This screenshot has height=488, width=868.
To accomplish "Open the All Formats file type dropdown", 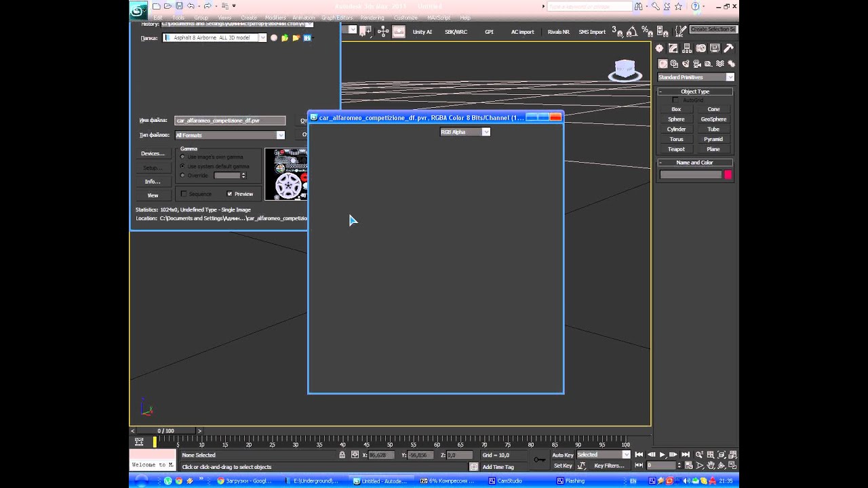I will click(x=230, y=135).
